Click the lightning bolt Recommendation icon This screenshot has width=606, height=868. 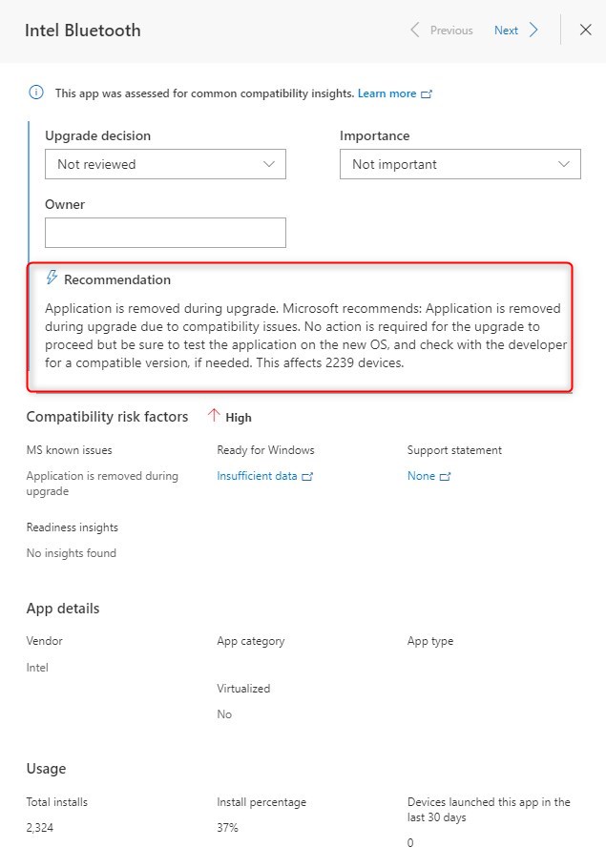(x=52, y=278)
